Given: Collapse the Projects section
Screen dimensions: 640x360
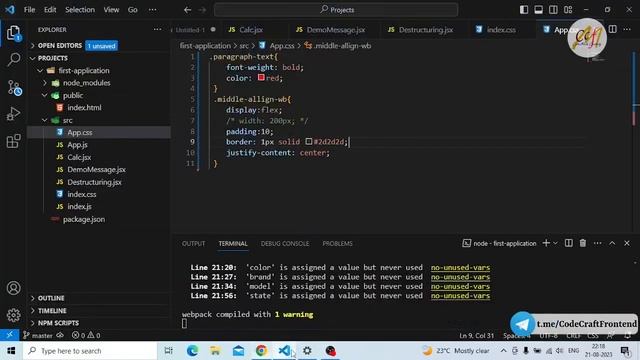Looking at the screenshot, I should (x=53, y=58).
